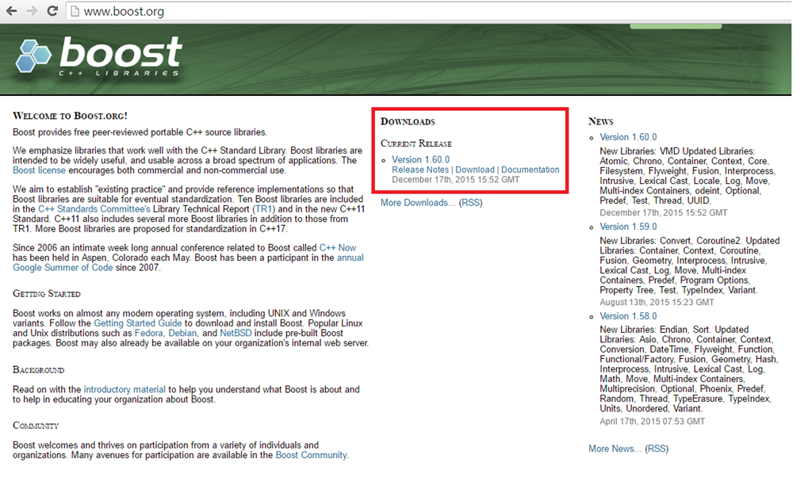Open Version 1.59.0 news item
This screenshot has width=812, height=504.
[628, 227]
